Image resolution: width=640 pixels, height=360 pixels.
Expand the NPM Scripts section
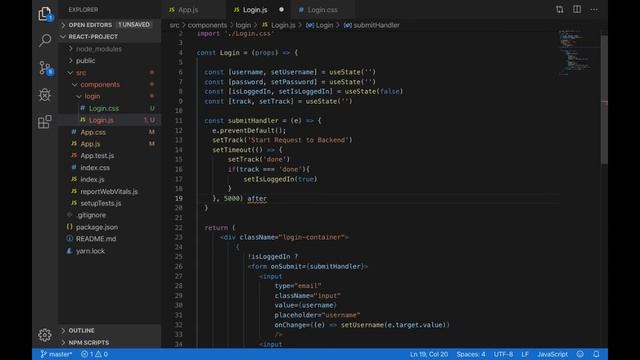[89, 342]
